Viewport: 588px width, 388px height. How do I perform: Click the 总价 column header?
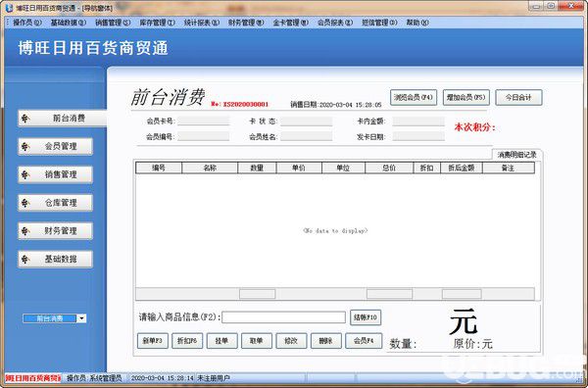[389, 168]
